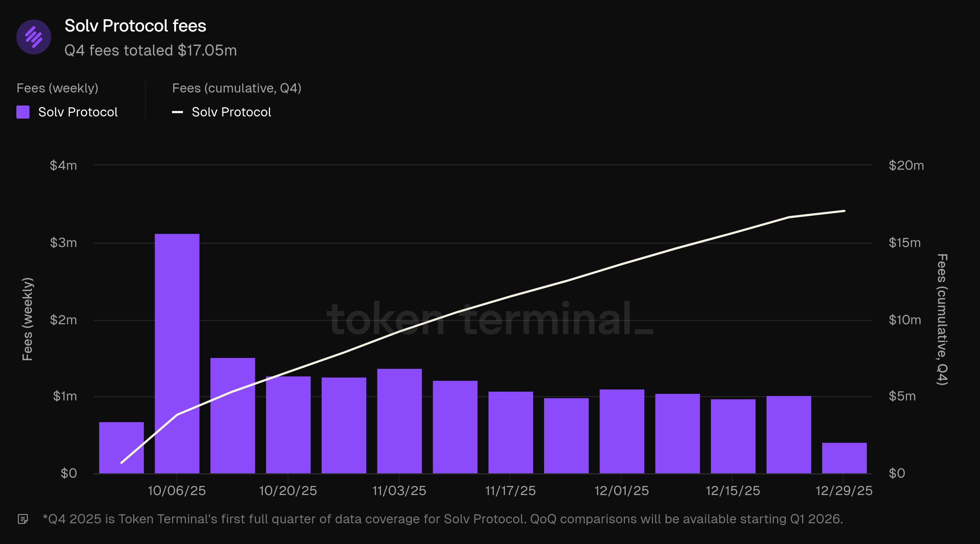Image resolution: width=980 pixels, height=544 pixels.
Task: Click the tallest bar at 10/06/25
Action: pyautogui.click(x=177, y=354)
